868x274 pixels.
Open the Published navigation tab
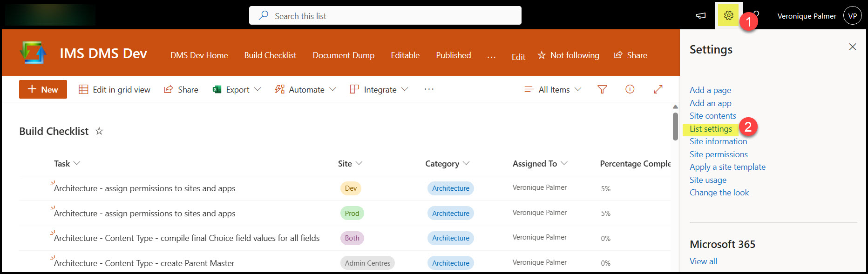click(453, 55)
